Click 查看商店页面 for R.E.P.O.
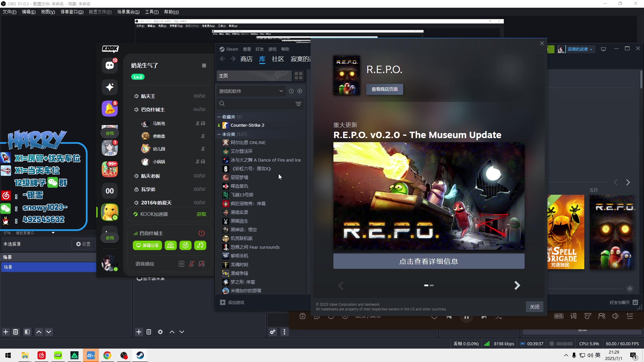 384,89
